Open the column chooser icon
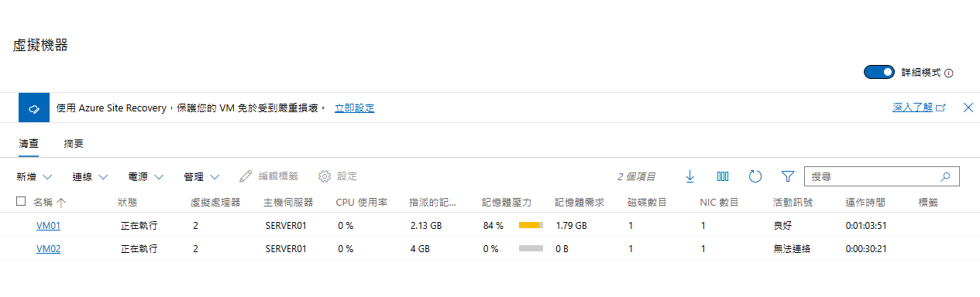 (x=723, y=176)
